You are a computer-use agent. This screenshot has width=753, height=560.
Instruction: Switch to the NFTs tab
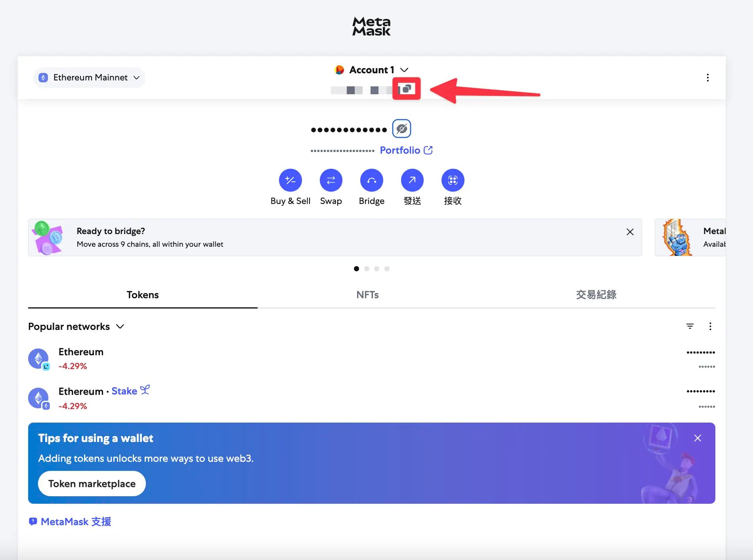click(367, 295)
